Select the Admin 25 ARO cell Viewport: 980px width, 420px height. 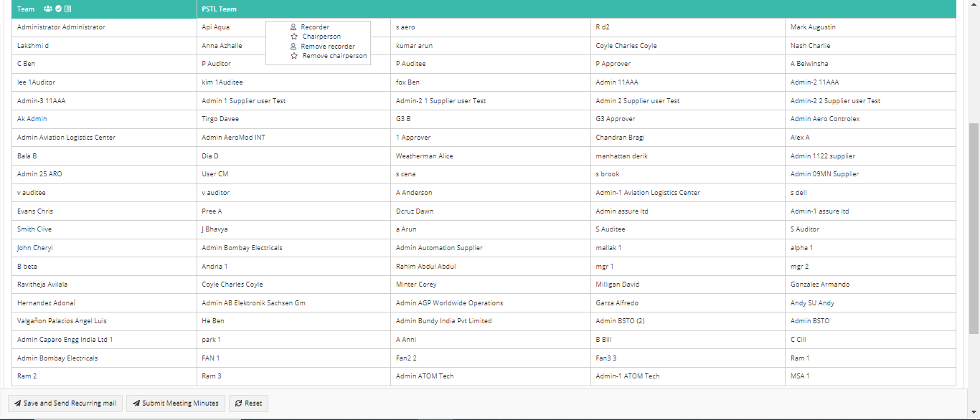click(x=105, y=174)
